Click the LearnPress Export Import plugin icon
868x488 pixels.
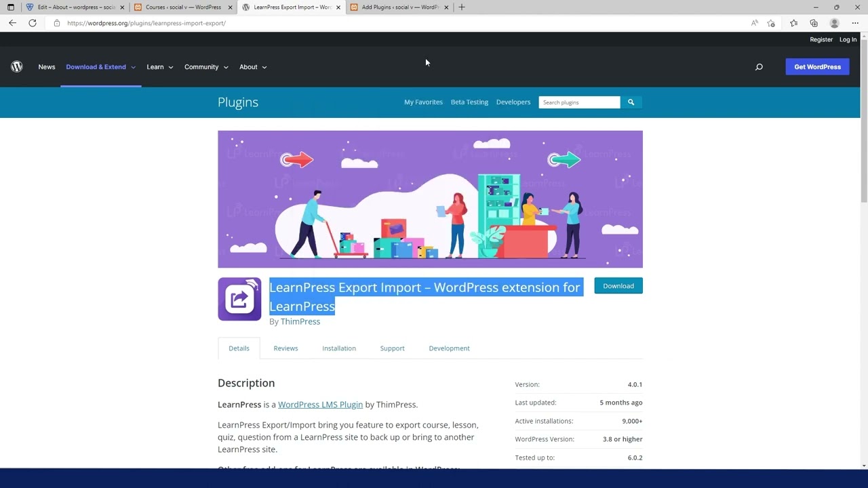pos(239,299)
